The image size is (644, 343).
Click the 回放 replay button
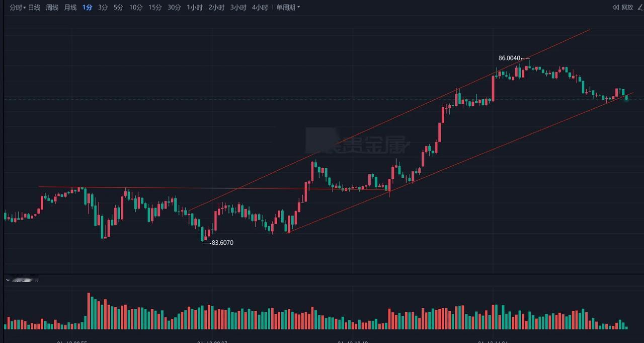(623, 8)
